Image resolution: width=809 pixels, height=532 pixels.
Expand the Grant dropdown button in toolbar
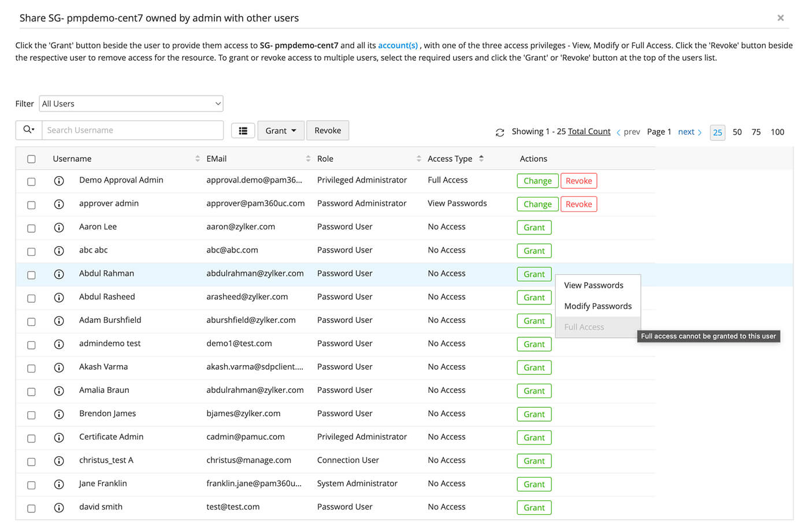[280, 131]
